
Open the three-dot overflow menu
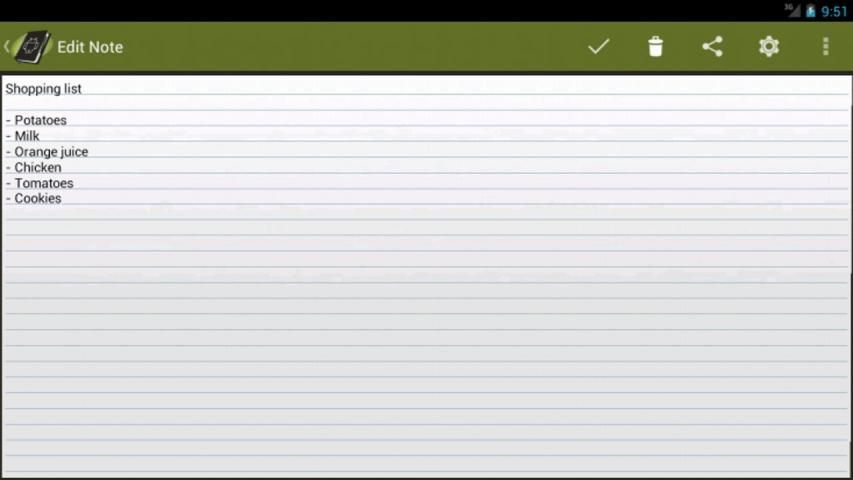826,47
